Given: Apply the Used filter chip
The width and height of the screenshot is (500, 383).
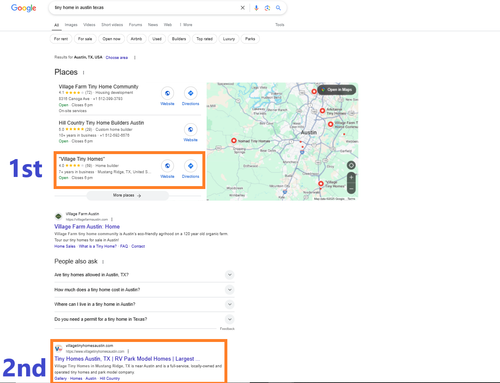Looking at the screenshot, I should (x=157, y=39).
